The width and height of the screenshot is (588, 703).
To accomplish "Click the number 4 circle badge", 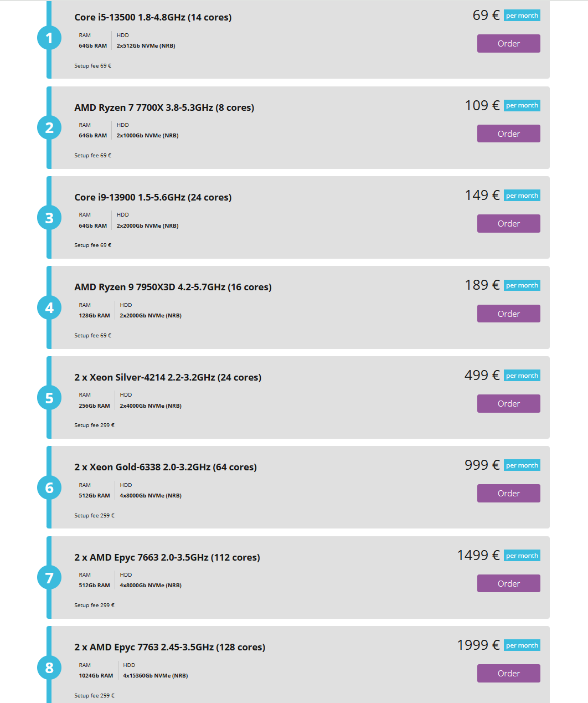I will (49, 307).
